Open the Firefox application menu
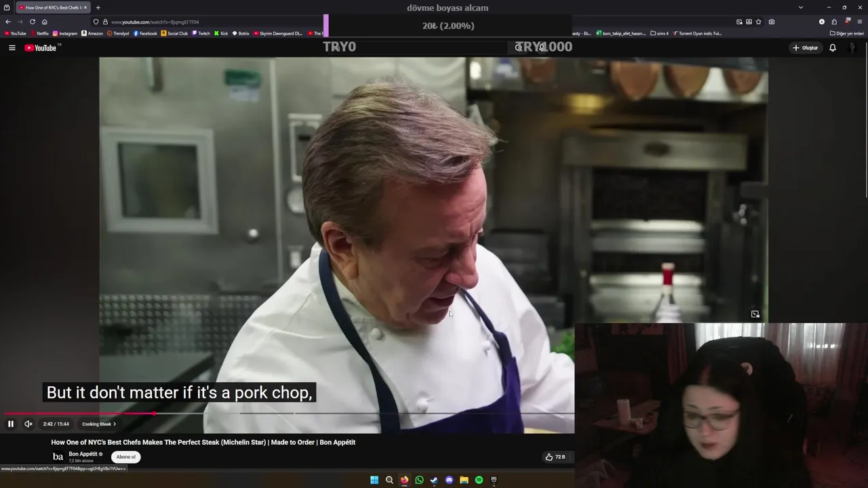 tap(860, 22)
